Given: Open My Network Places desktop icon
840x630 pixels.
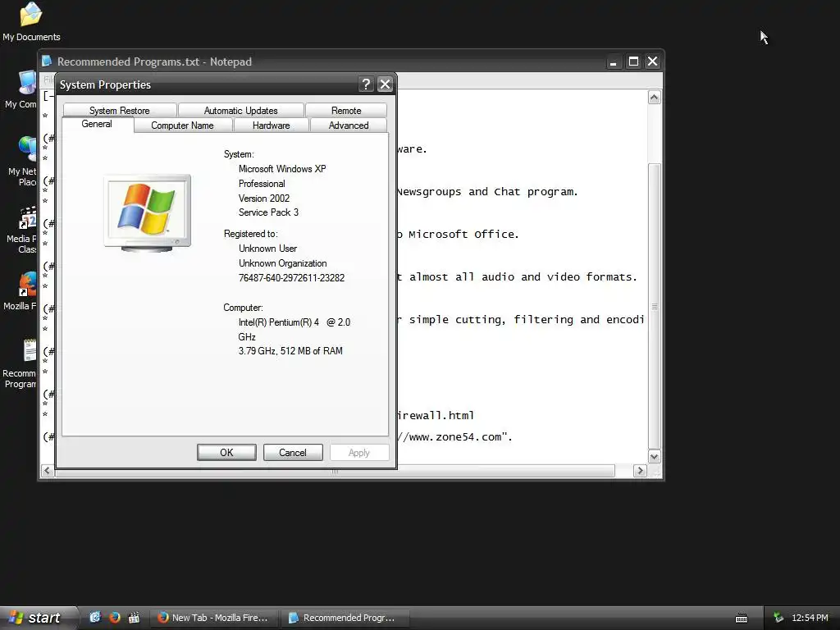Looking at the screenshot, I should point(21,161).
